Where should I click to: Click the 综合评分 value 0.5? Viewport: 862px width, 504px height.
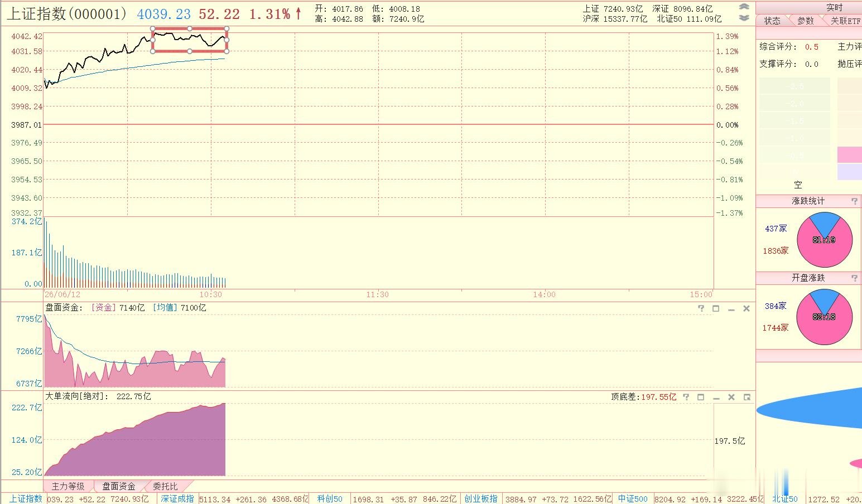click(812, 47)
